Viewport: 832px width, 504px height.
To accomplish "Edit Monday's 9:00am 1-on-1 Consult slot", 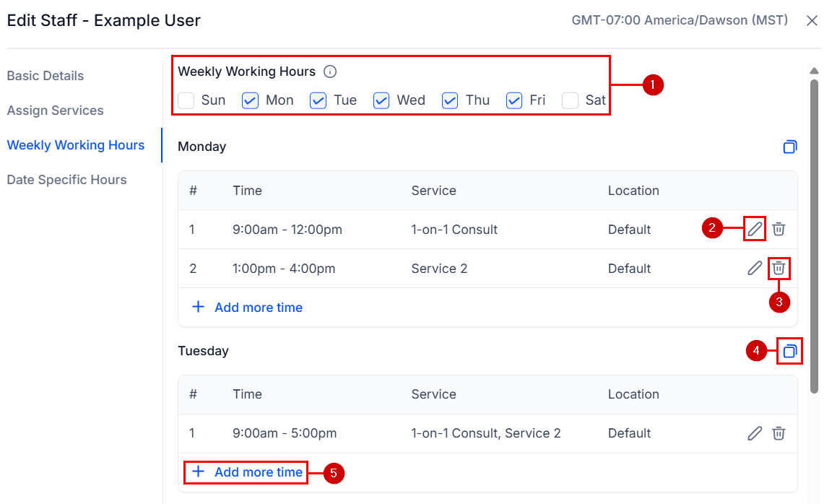I will pyautogui.click(x=754, y=229).
